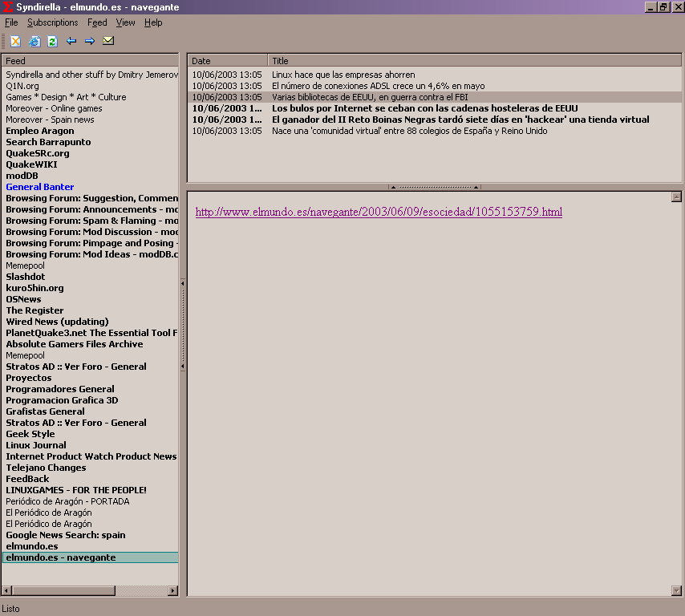Click the orange X stop toolbar icon
This screenshot has width=685, height=616.
15,41
